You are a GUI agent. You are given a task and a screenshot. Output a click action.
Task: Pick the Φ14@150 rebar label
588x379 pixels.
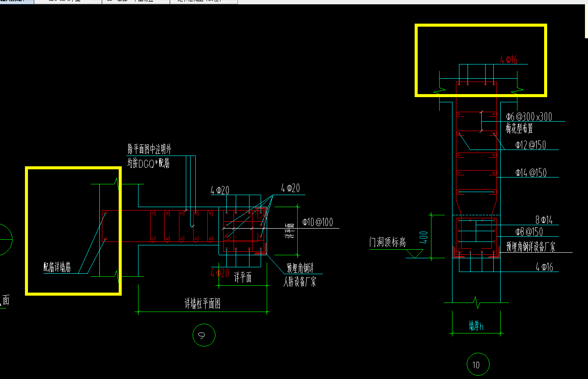(x=531, y=172)
